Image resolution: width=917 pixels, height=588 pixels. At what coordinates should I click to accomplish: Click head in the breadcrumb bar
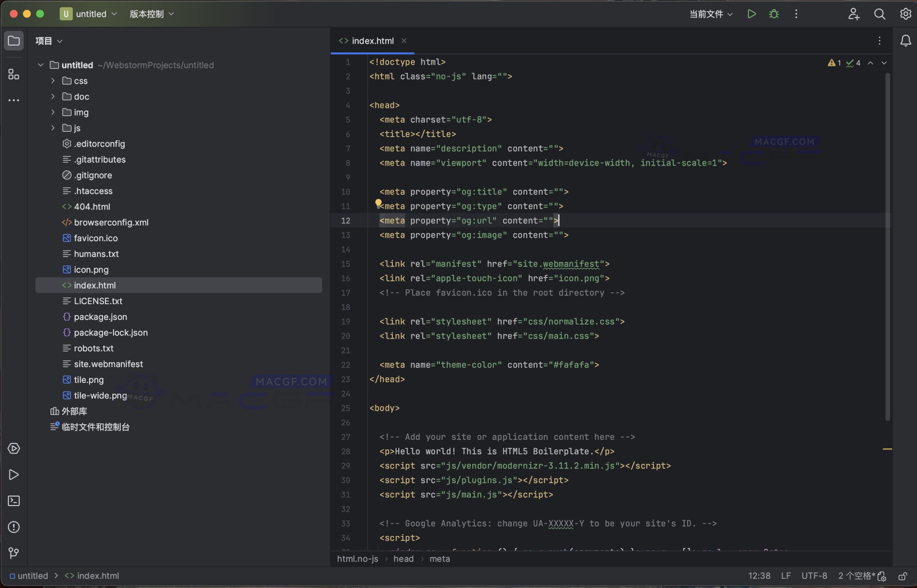[403, 559]
